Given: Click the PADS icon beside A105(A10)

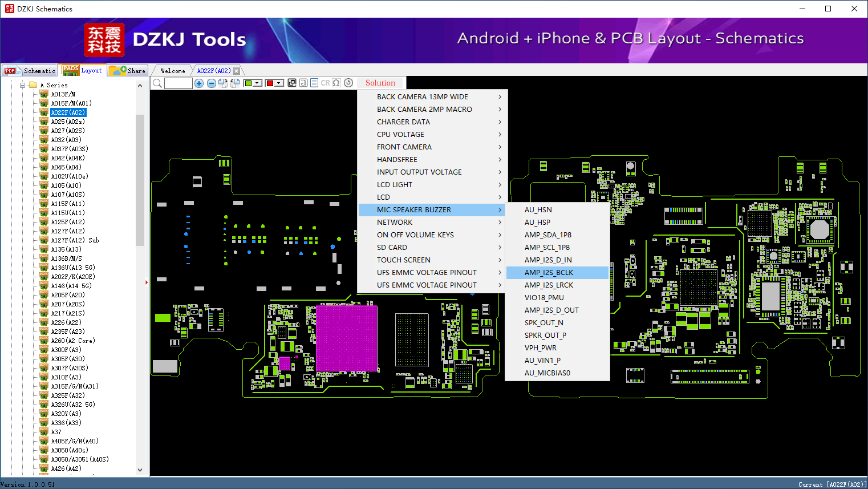Looking at the screenshot, I should pos(44,185).
